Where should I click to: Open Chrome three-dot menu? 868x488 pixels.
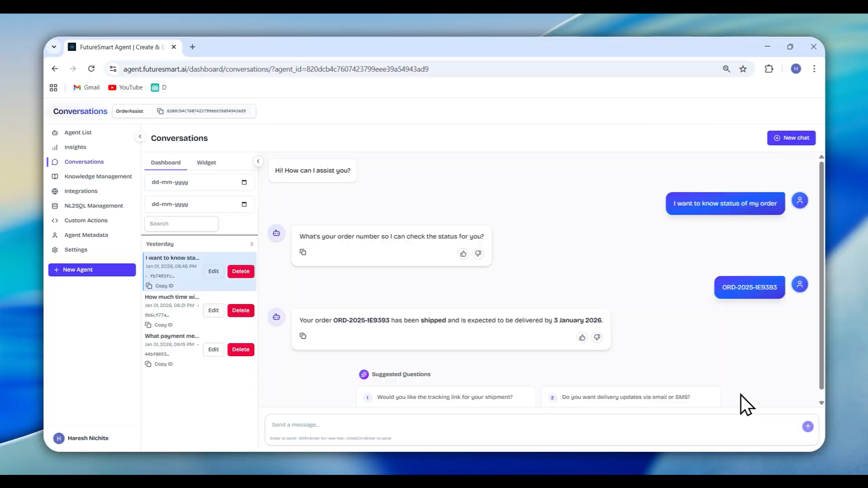point(814,69)
